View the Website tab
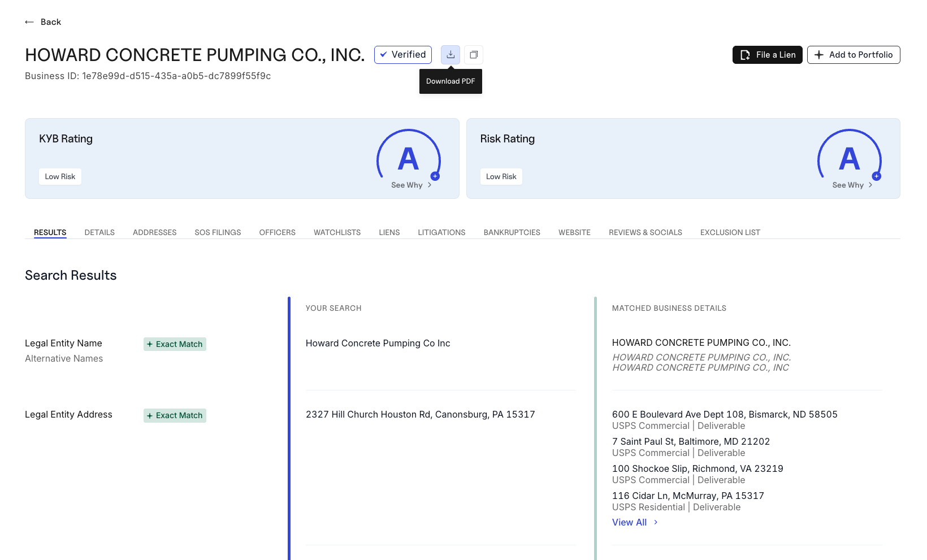The image size is (927, 560). (x=574, y=232)
